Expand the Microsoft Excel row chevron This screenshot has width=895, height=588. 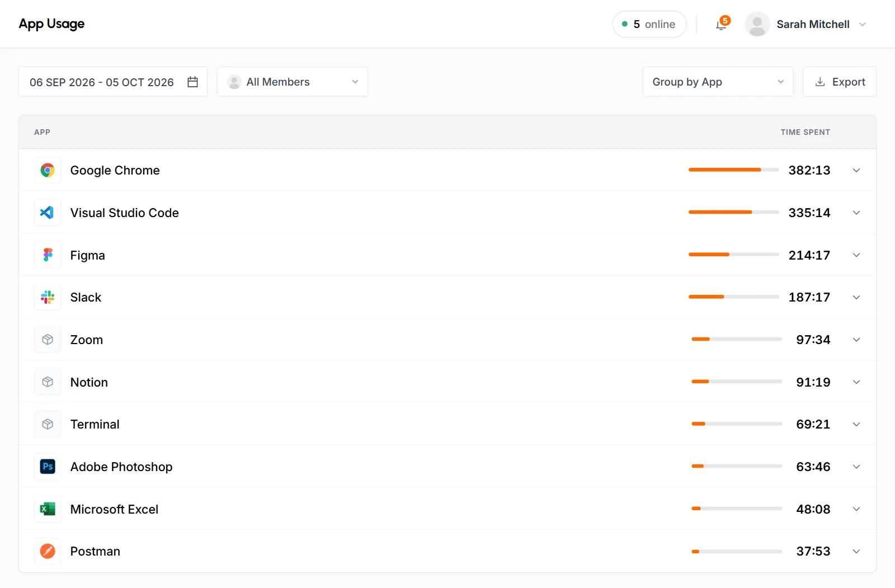coord(856,509)
